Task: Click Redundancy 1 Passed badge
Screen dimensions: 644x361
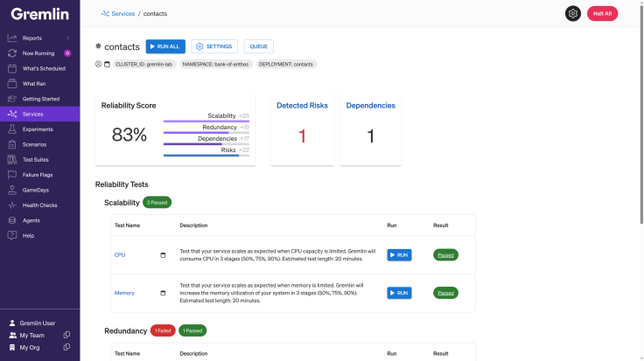Action: point(192,330)
